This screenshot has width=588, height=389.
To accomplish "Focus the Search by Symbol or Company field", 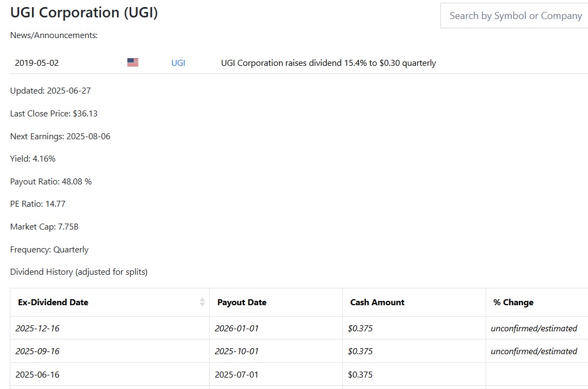I will (515, 16).
